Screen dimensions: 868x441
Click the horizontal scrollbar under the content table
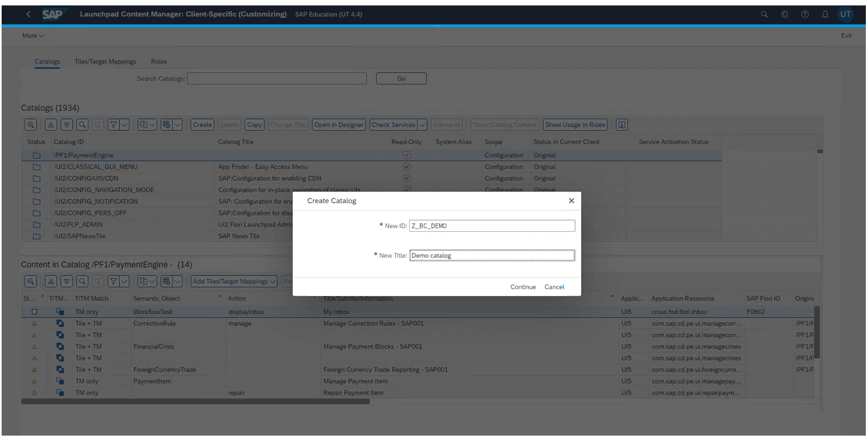tap(195, 402)
